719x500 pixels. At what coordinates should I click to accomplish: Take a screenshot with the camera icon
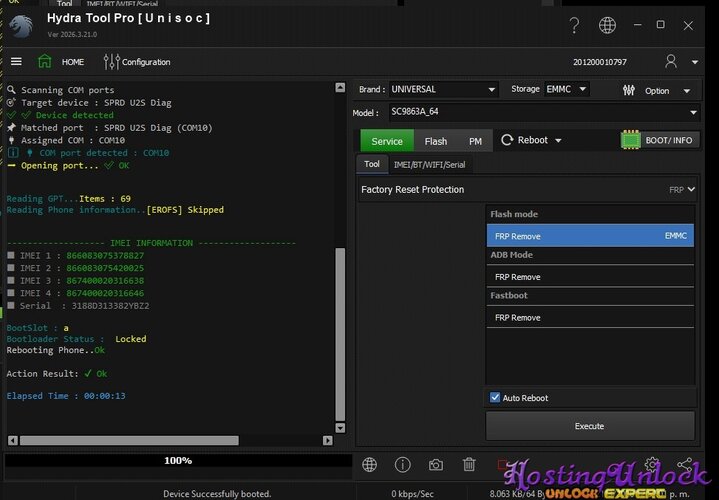436,465
